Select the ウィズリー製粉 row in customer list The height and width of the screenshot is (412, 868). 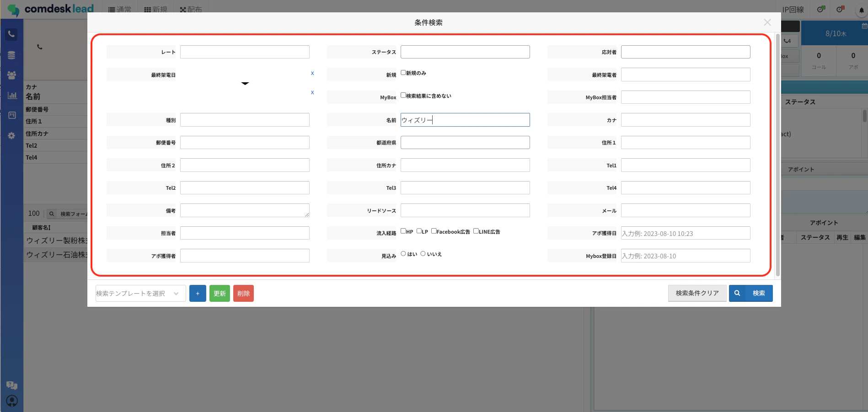click(56, 241)
